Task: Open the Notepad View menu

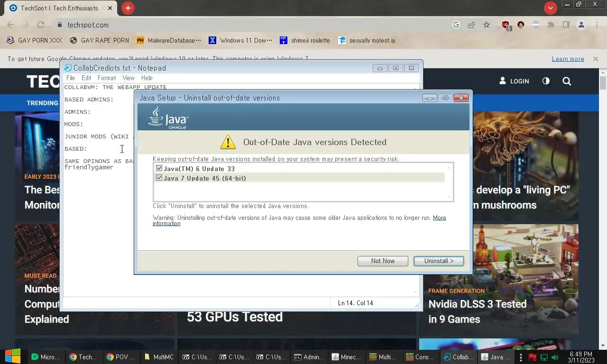Action: (x=129, y=78)
